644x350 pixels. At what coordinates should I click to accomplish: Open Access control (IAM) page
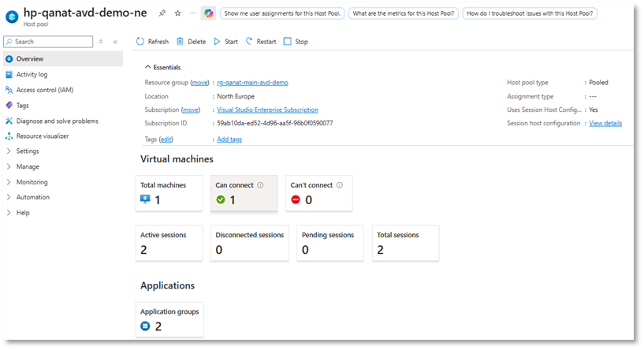click(44, 90)
